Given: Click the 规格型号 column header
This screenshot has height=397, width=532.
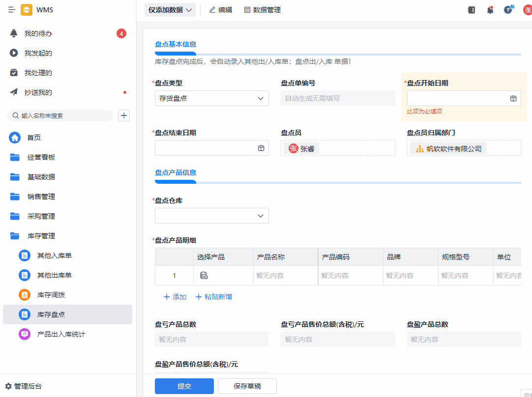Looking at the screenshot, I should pos(466,257).
